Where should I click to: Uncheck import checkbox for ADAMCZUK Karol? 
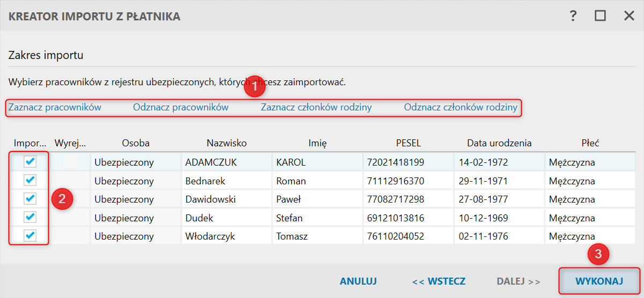pos(31,162)
